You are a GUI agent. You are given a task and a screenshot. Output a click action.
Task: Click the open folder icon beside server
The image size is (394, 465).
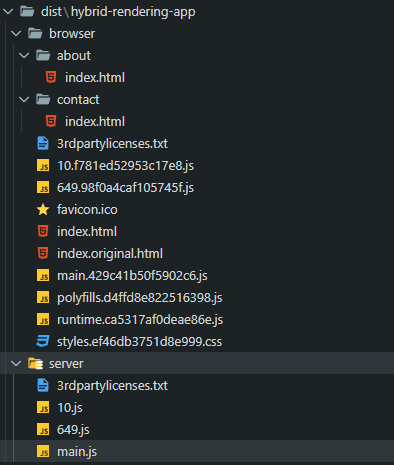35,363
